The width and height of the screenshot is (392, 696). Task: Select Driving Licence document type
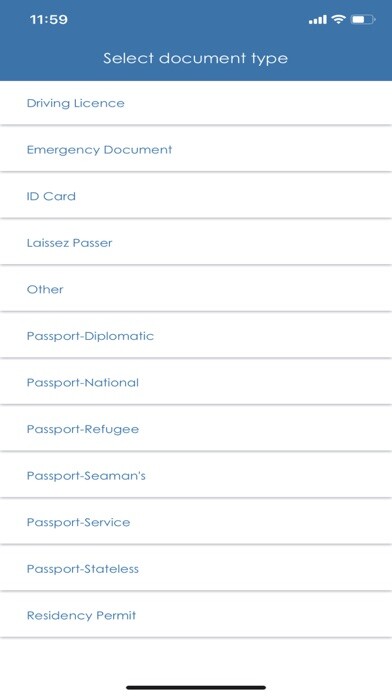pos(196,103)
